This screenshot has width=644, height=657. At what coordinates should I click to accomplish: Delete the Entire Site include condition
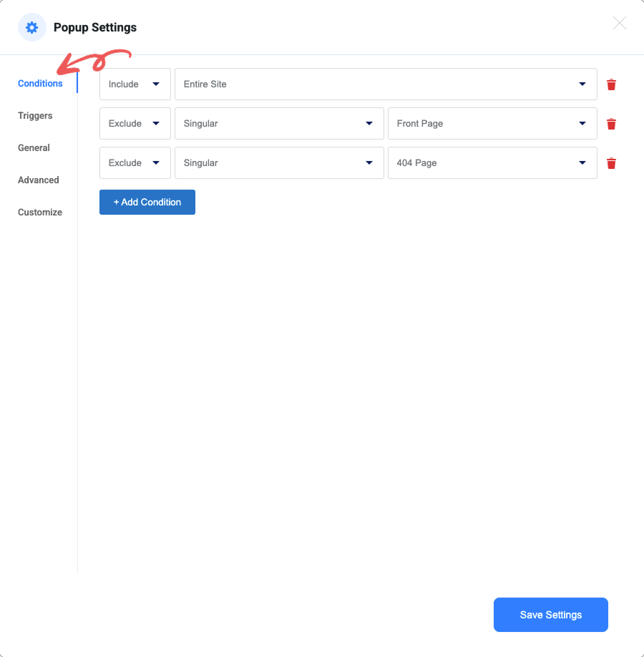tap(611, 84)
